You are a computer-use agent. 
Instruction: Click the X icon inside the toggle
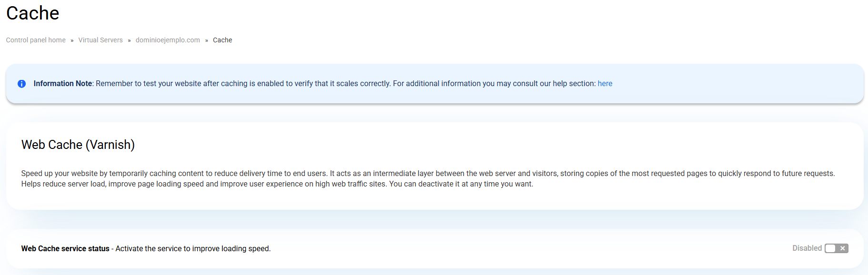pyautogui.click(x=842, y=248)
